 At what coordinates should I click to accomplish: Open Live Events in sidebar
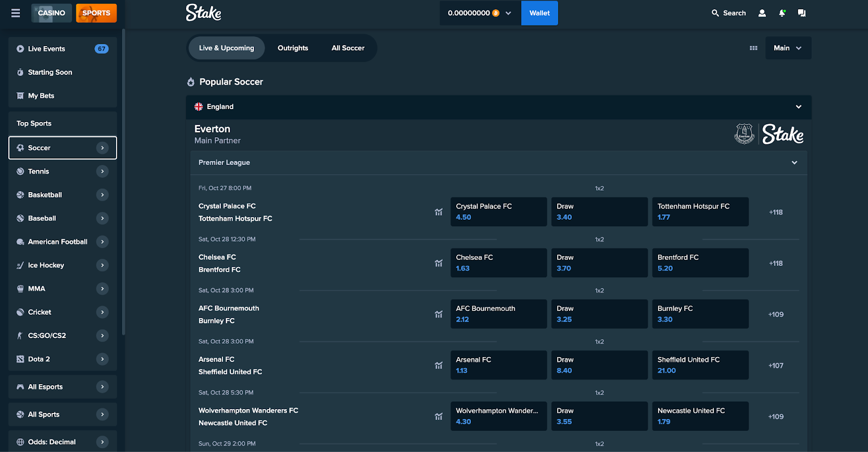[x=63, y=49]
